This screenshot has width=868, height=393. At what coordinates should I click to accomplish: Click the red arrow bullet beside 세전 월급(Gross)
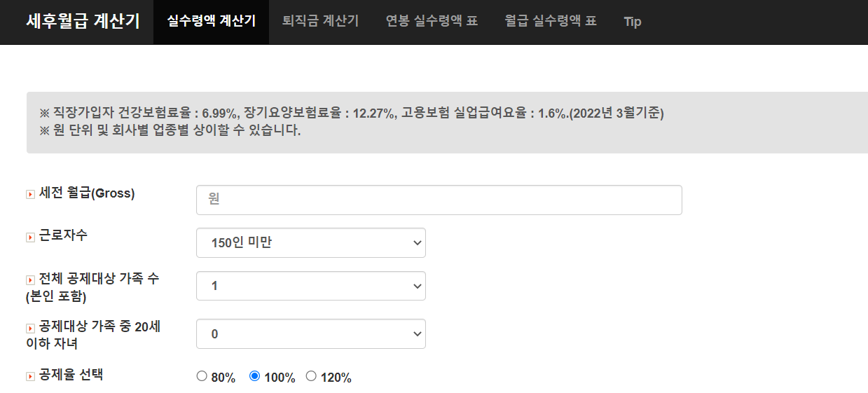[30, 194]
